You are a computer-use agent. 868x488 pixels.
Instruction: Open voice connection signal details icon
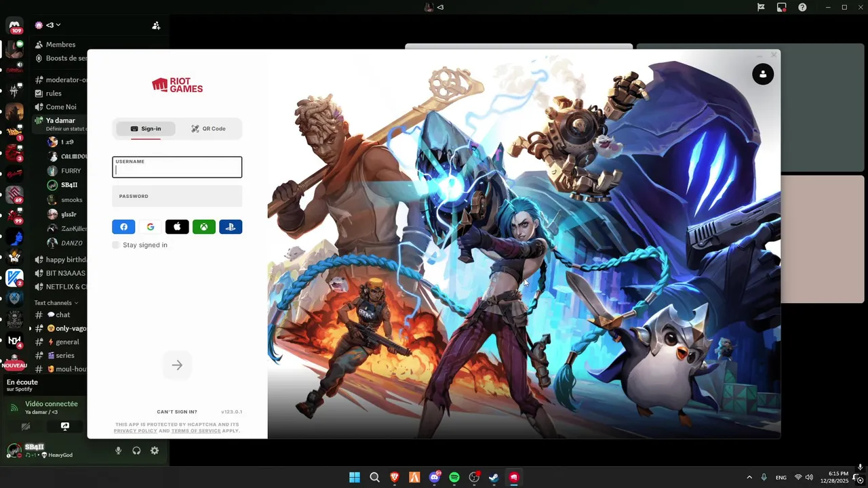tap(14, 408)
